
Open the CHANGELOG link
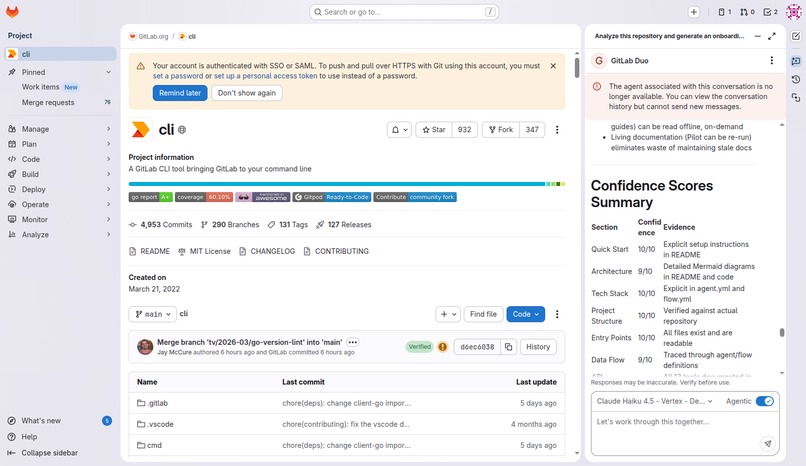(x=267, y=251)
